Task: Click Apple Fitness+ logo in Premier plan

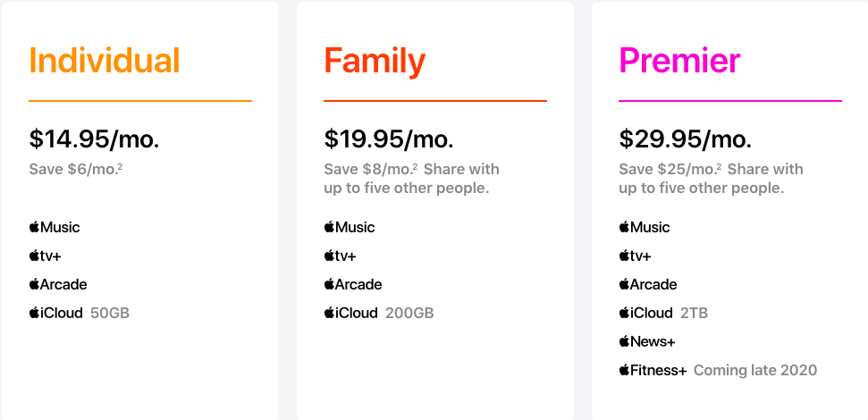Action: pyautogui.click(x=653, y=370)
